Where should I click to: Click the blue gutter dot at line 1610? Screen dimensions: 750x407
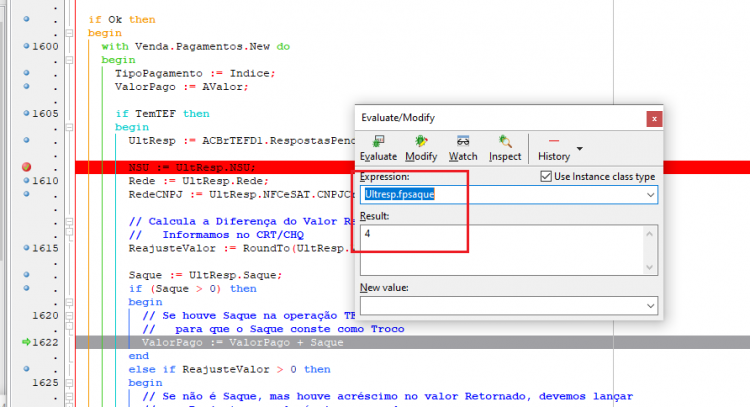click(26, 180)
